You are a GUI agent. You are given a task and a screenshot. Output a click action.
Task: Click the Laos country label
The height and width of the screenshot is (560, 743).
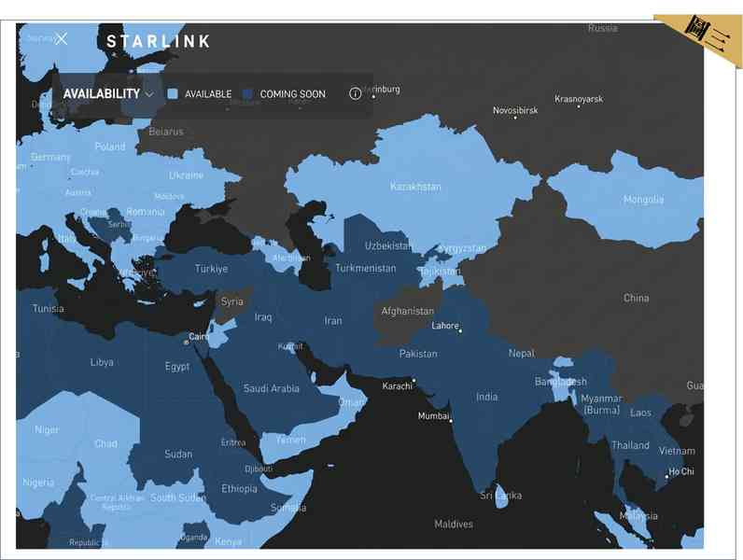tap(640, 413)
